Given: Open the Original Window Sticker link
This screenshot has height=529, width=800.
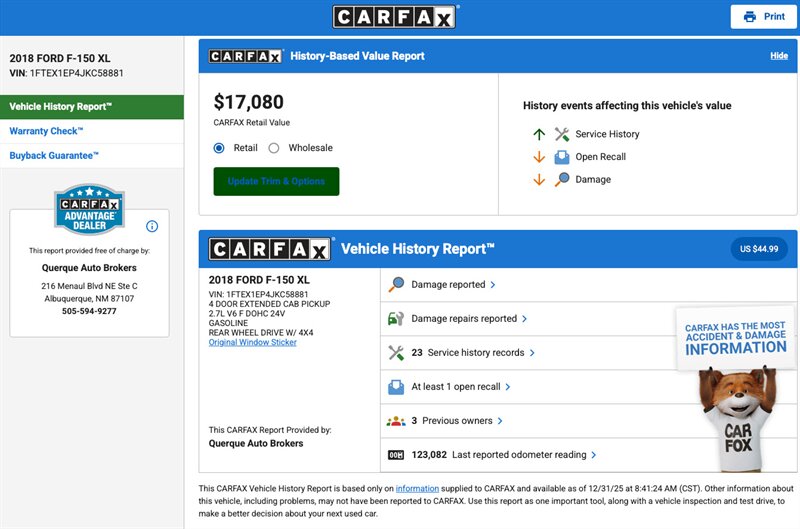Looking at the screenshot, I should [252, 343].
